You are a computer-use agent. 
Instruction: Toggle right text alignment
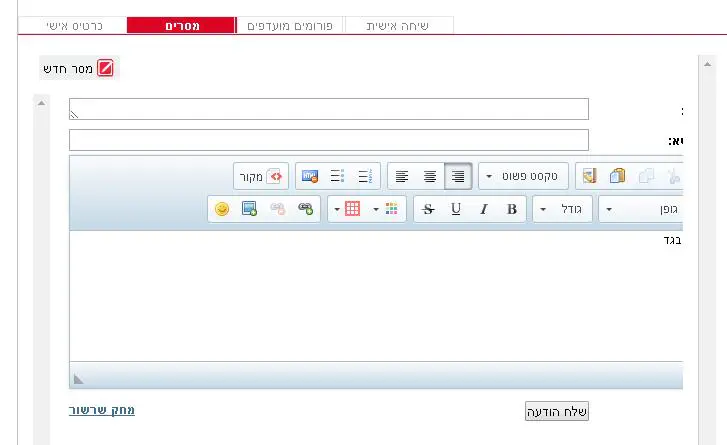click(458, 176)
